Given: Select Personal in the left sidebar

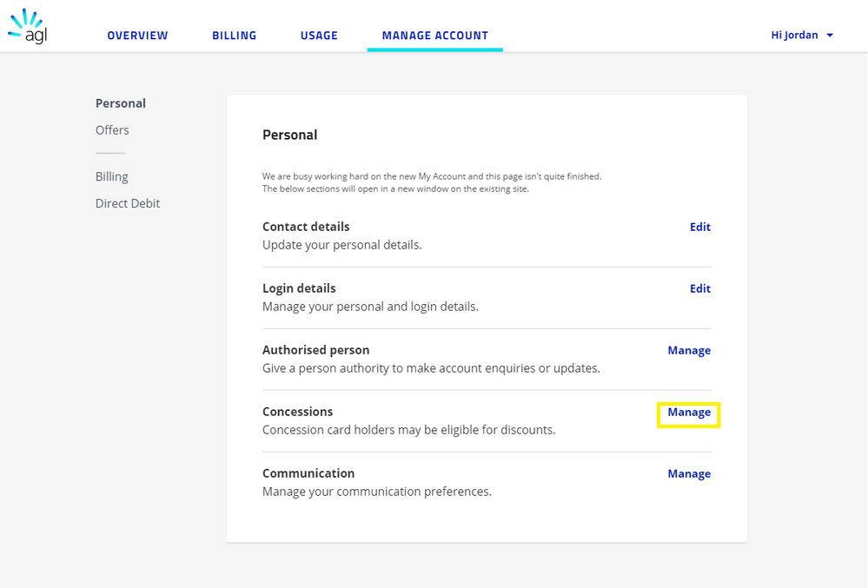Looking at the screenshot, I should 121,103.
